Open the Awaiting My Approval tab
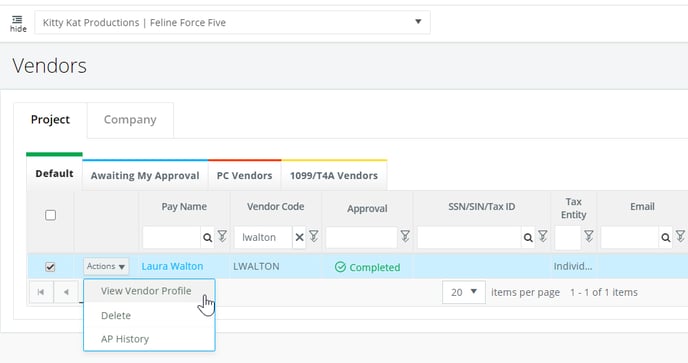 pos(145,176)
